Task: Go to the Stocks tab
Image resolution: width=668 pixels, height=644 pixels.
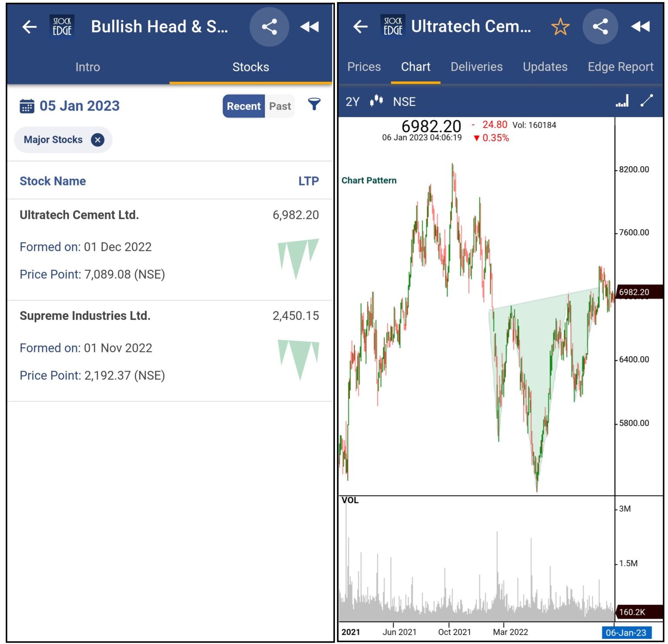Action: (x=250, y=67)
